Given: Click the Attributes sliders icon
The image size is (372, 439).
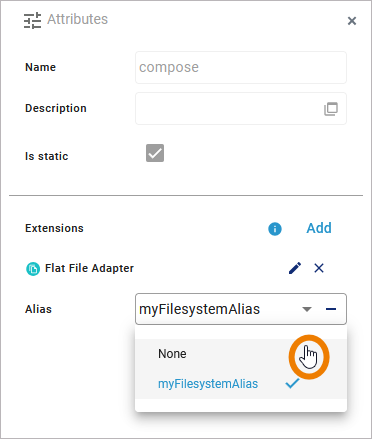Looking at the screenshot, I should click(32, 20).
